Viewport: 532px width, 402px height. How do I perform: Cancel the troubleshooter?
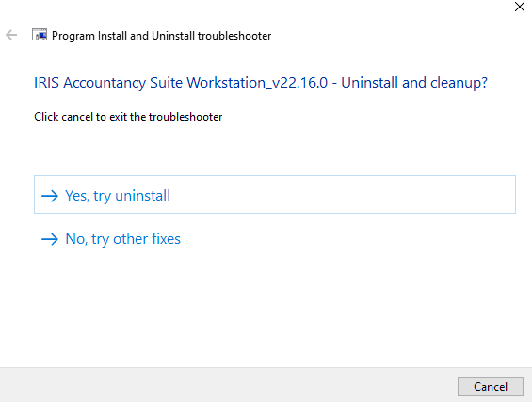tap(491, 386)
